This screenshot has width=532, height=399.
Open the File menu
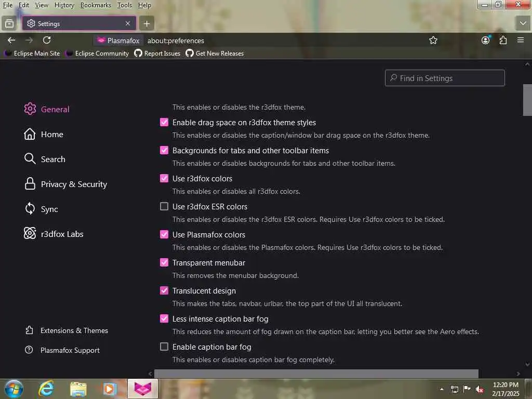point(7,5)
